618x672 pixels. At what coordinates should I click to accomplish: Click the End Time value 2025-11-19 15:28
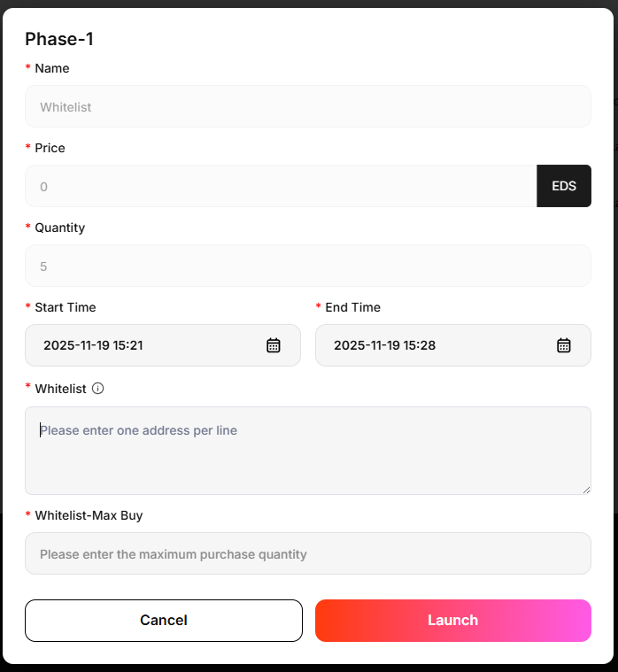384,345
